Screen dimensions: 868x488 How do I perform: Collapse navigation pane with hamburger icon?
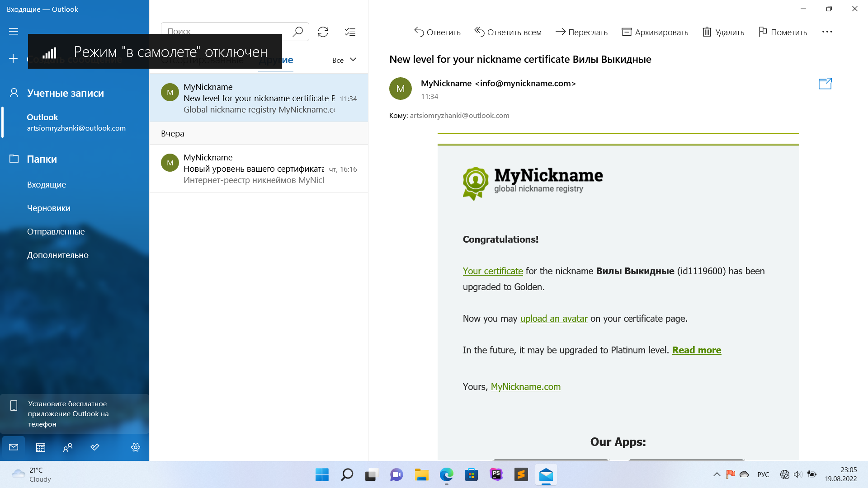click(x=14, y=31)
